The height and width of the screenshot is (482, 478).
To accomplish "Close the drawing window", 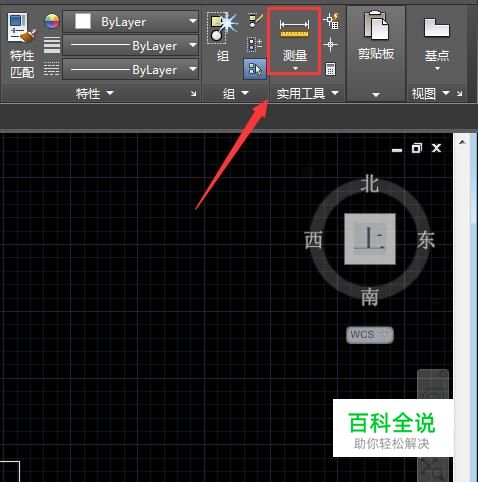I will coord(437,148).
